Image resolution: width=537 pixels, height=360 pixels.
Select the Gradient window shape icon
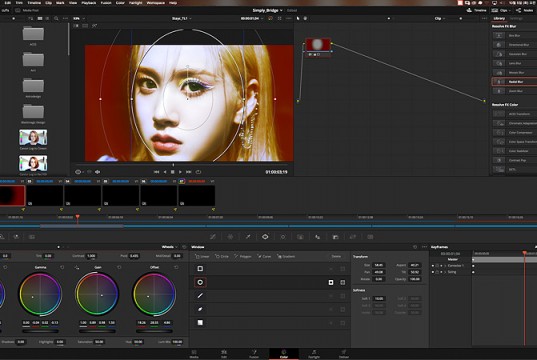pyautogui.click(x=200, y=322)
